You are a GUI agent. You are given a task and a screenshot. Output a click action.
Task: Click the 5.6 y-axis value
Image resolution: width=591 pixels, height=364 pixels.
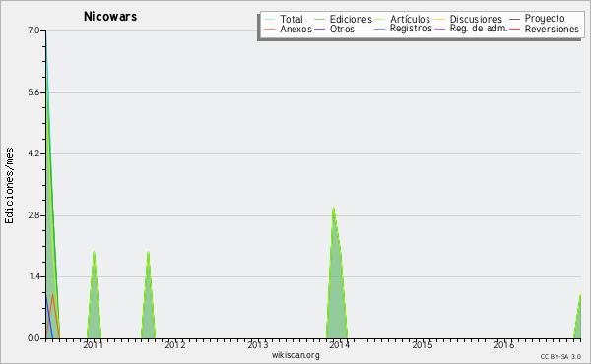[33, 92]
